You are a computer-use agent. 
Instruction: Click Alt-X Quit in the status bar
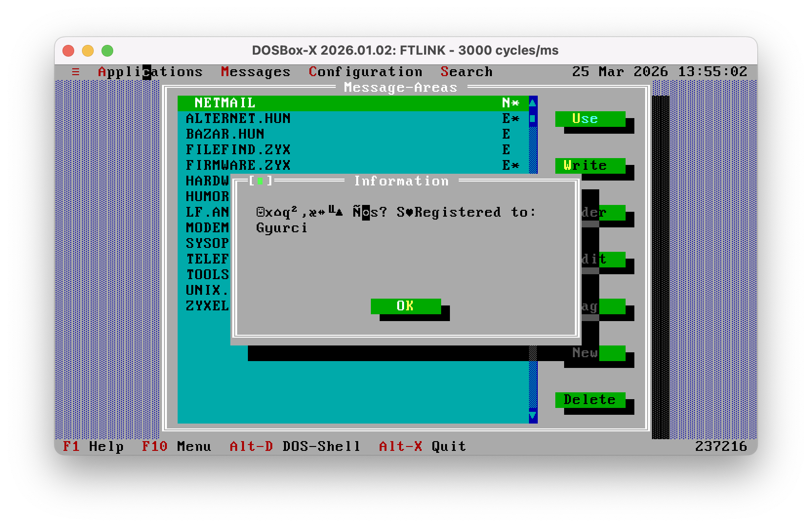(422, 446)
